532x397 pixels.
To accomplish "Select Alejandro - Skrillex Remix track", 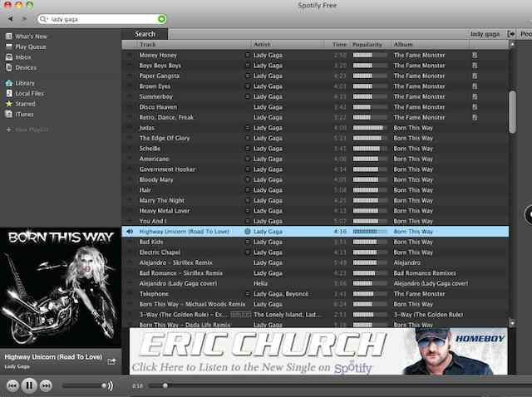I will click(x=175, y=262).
